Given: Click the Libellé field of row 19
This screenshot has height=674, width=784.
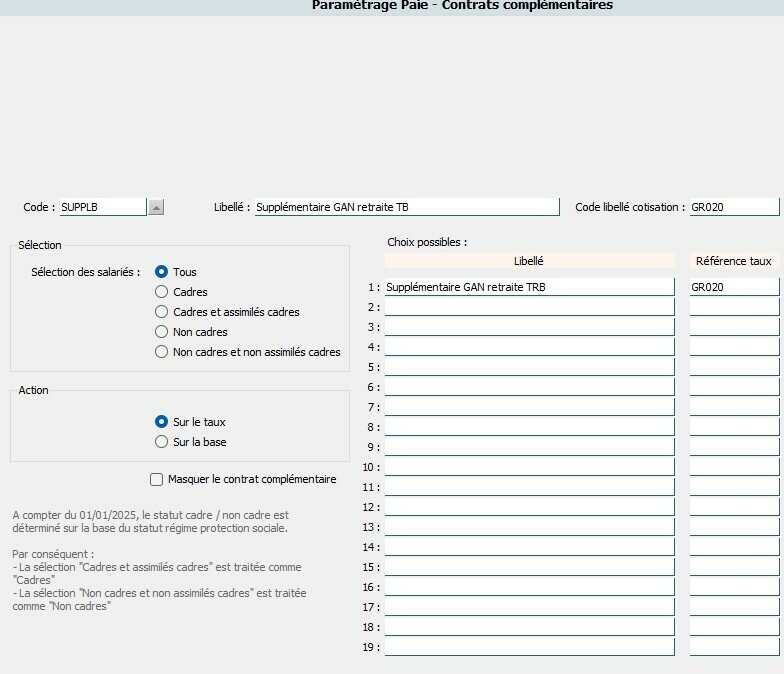Looking at the screenshot, I should 530,647.
